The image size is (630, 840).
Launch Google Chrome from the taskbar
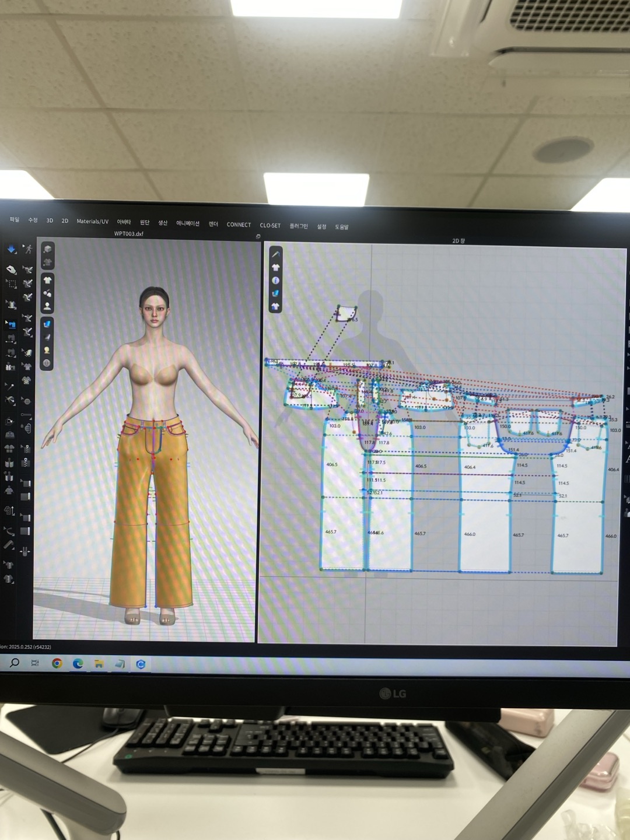[57, 663]
